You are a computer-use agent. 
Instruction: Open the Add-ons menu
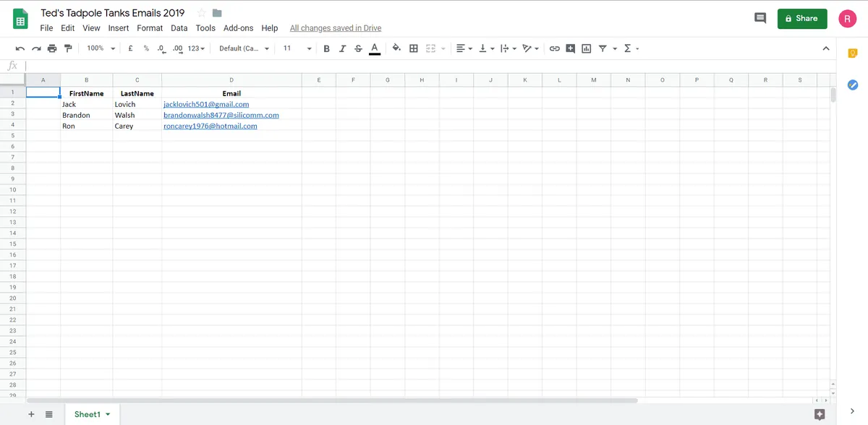coord(239,28)
